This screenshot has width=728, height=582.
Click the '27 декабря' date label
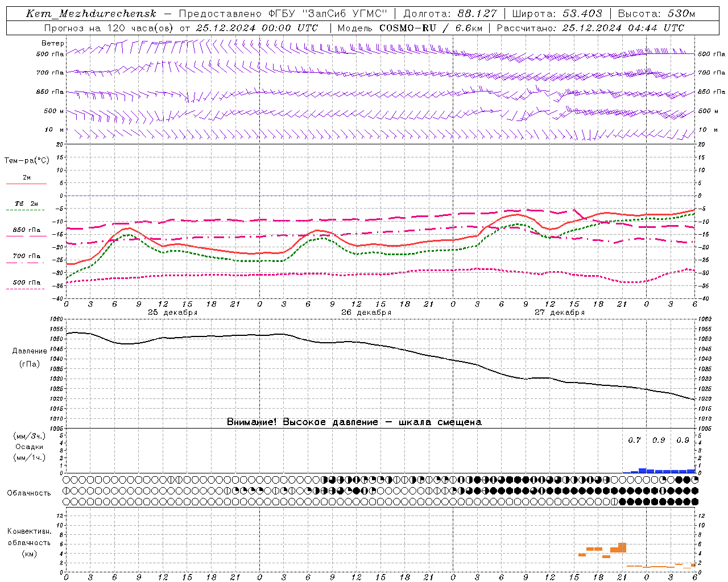(560, 313)
